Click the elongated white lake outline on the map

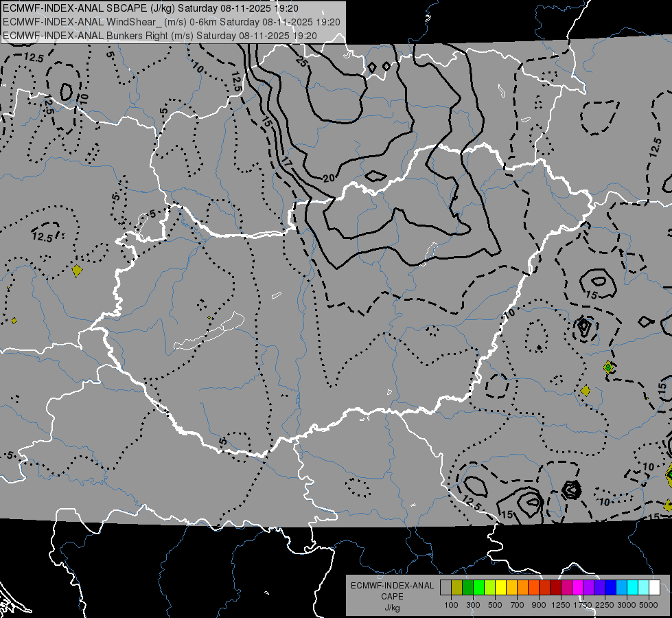209,331
